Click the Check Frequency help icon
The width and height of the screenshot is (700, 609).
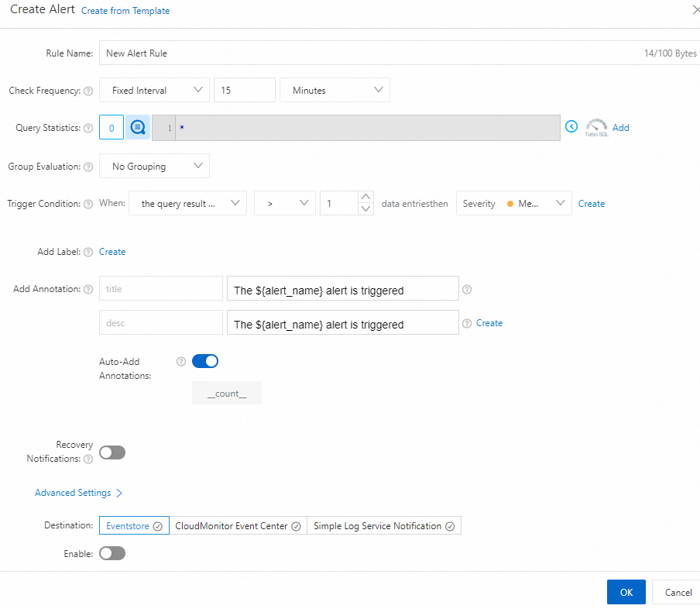(88, 91)
